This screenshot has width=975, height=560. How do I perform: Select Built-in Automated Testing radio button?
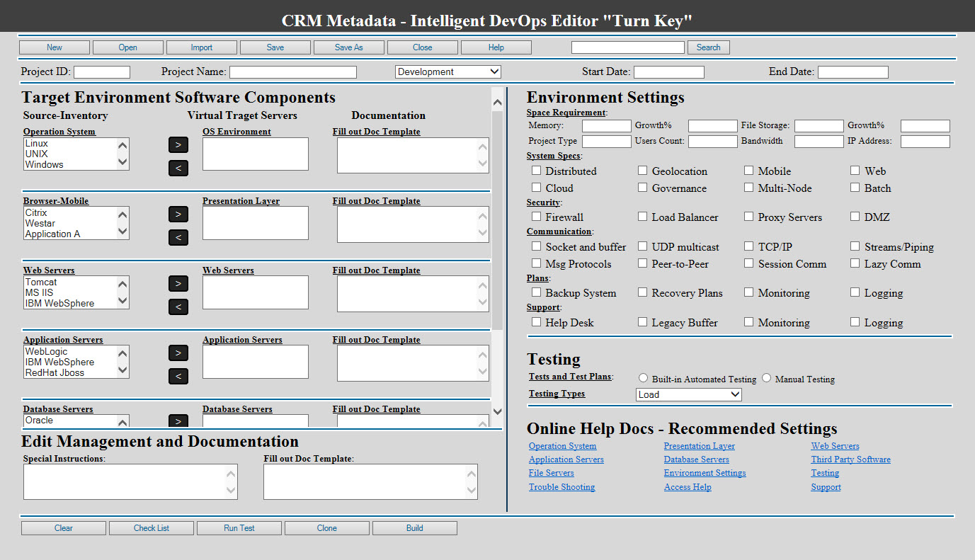(x=644, y=378)
